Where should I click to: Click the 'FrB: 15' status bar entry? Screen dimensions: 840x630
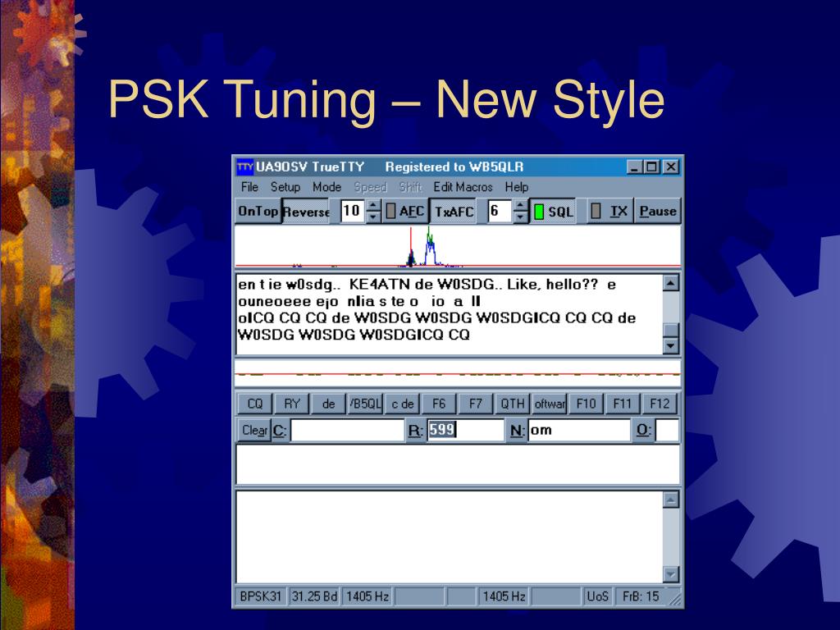point(641,596)
